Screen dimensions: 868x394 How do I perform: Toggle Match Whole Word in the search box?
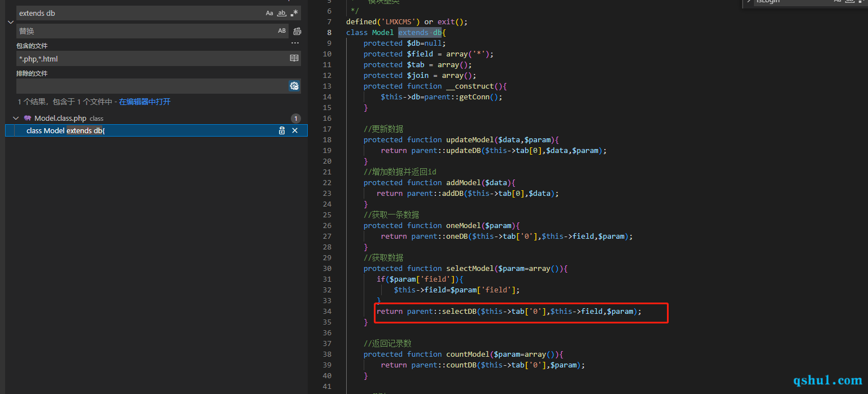(282, 13)
